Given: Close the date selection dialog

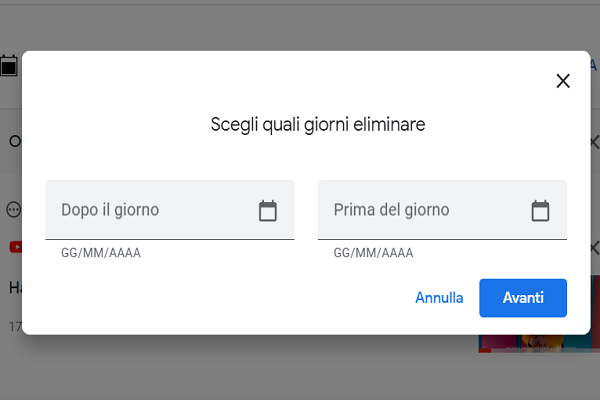Looking at the screenshot, I should [563, 81].
